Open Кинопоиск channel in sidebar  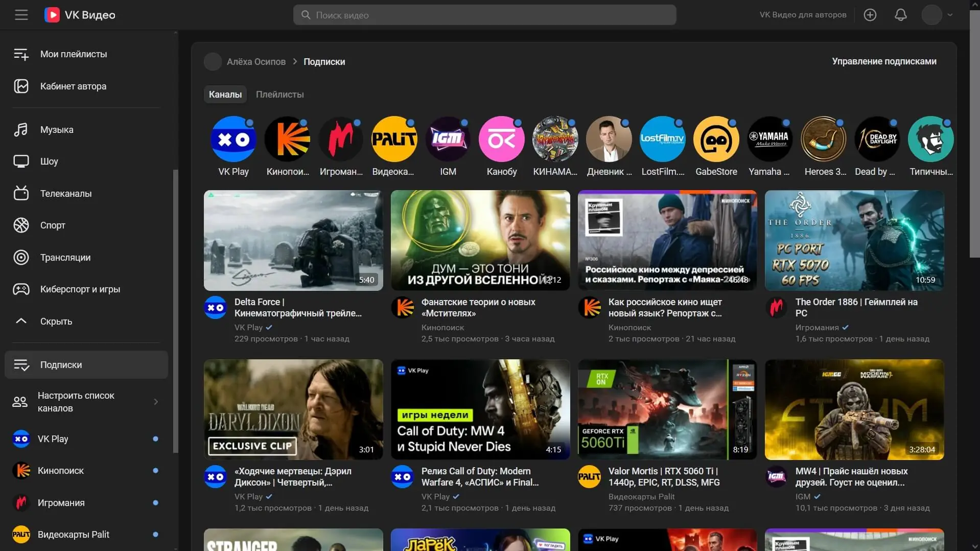coord(86,471)
